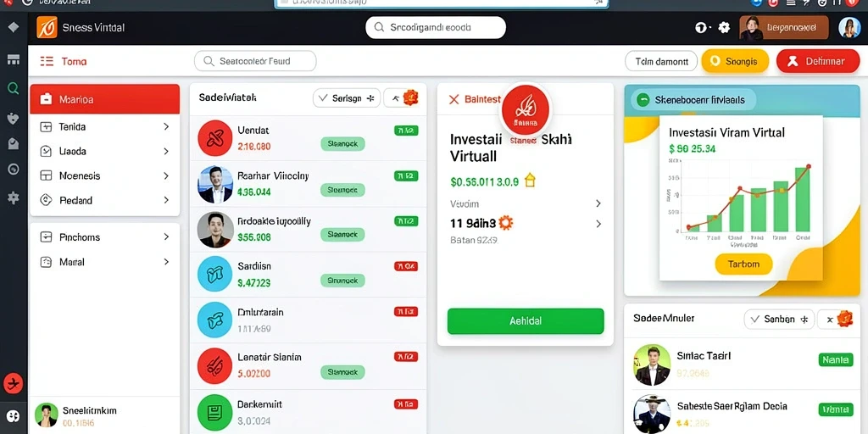
Task: Click the Sneektrnkim user avatar at bottom left
Action: click(x=46, y=415)
